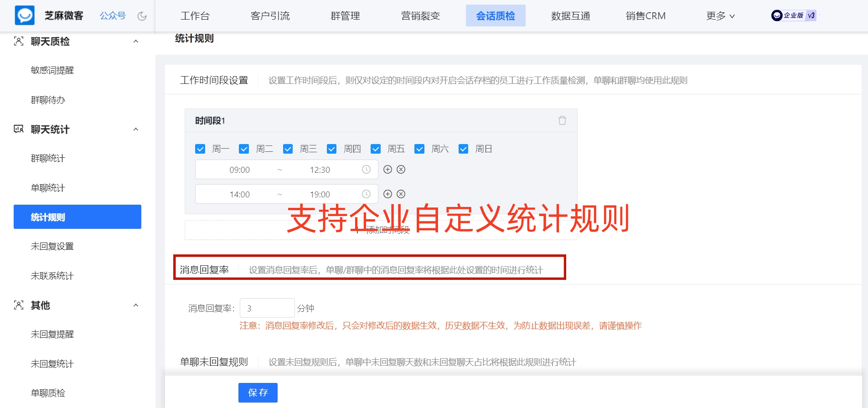Open clock picker for 09:00–12:30 range
This screenshot has height=408, width=868.
point(366,170)
